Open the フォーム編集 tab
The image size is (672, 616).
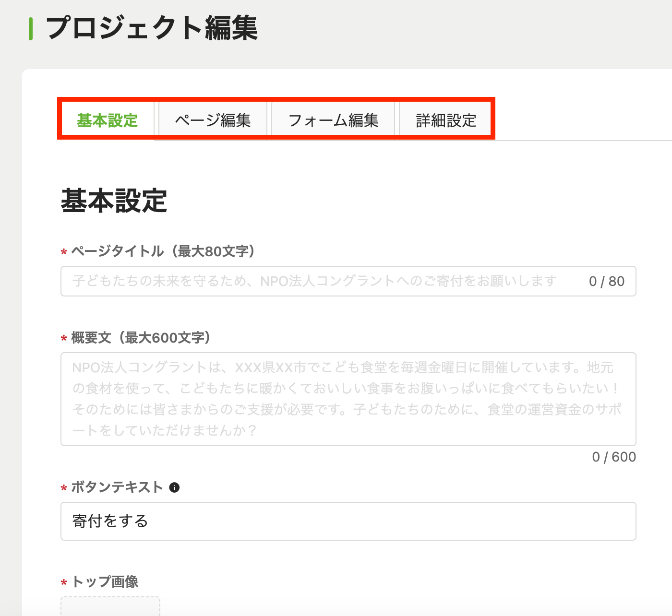[x=333, y=120]
